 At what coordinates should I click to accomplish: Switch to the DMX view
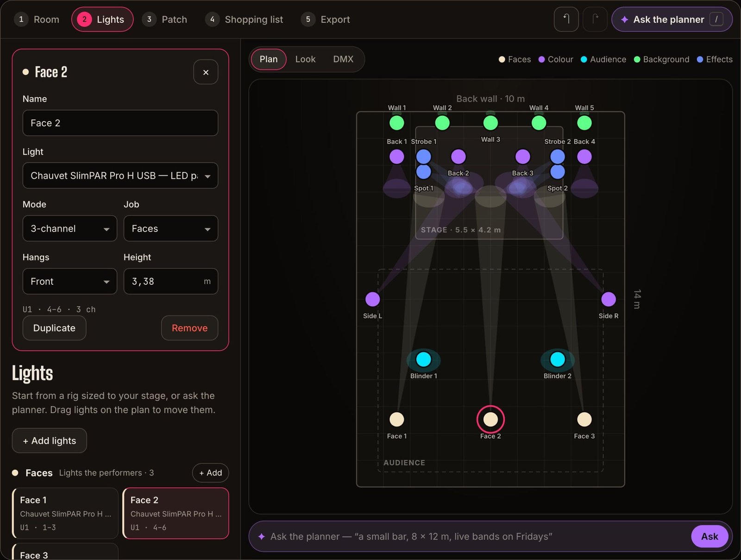343,59
